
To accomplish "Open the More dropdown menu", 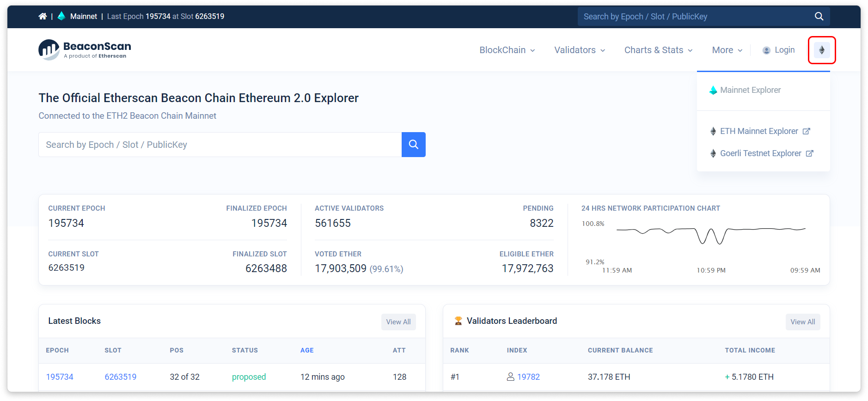I will click(727, 50).
